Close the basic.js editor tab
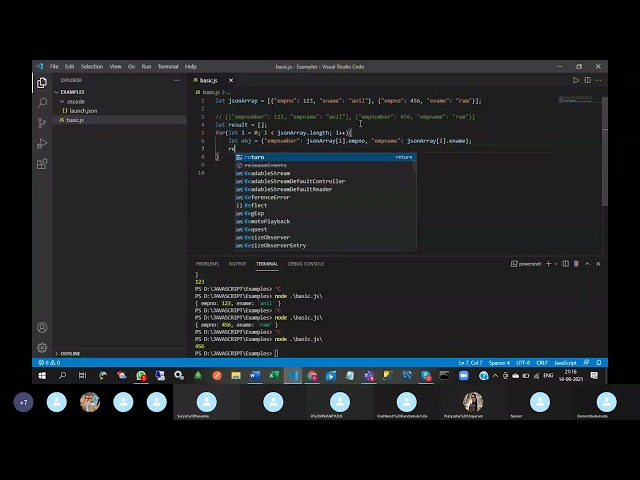 231,80
